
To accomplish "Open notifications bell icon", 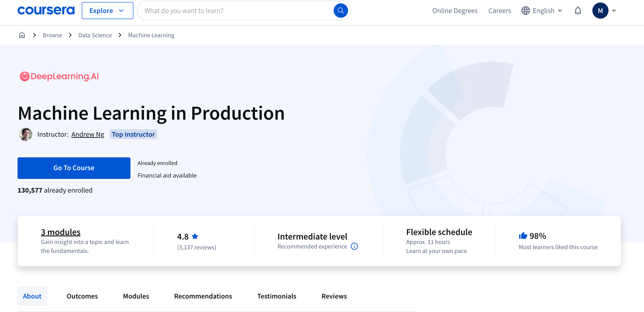I will click(x=578, y=11).
